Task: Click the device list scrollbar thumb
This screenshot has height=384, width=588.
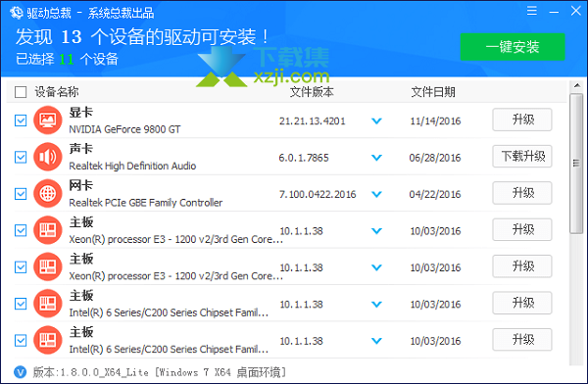Action: [x=575, y=164]
